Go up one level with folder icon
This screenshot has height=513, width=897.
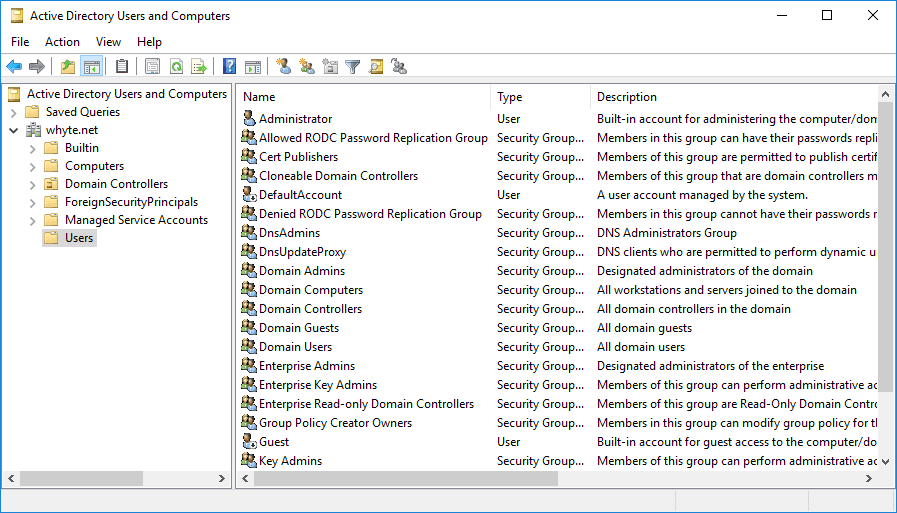[68, 67]
